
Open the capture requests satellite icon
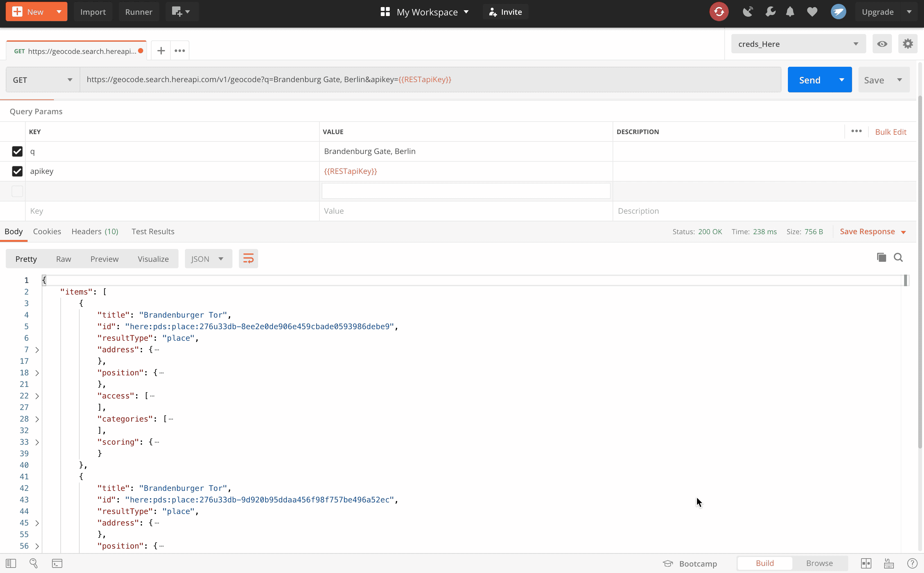point(748,12)
